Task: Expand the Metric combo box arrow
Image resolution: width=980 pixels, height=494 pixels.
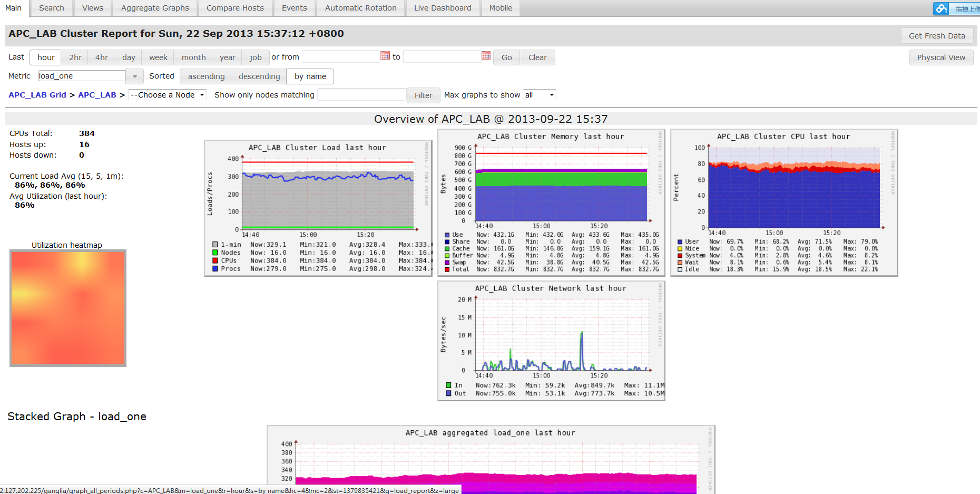Action: [x=135, y=76]
